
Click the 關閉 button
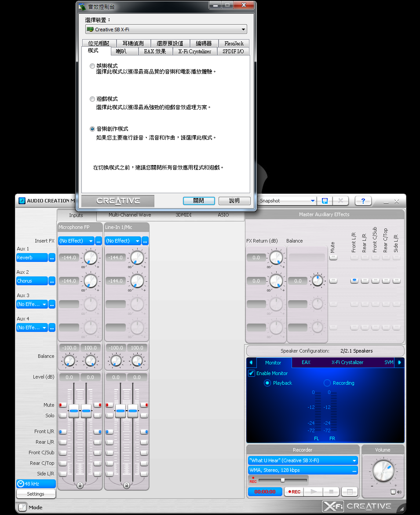199,201
